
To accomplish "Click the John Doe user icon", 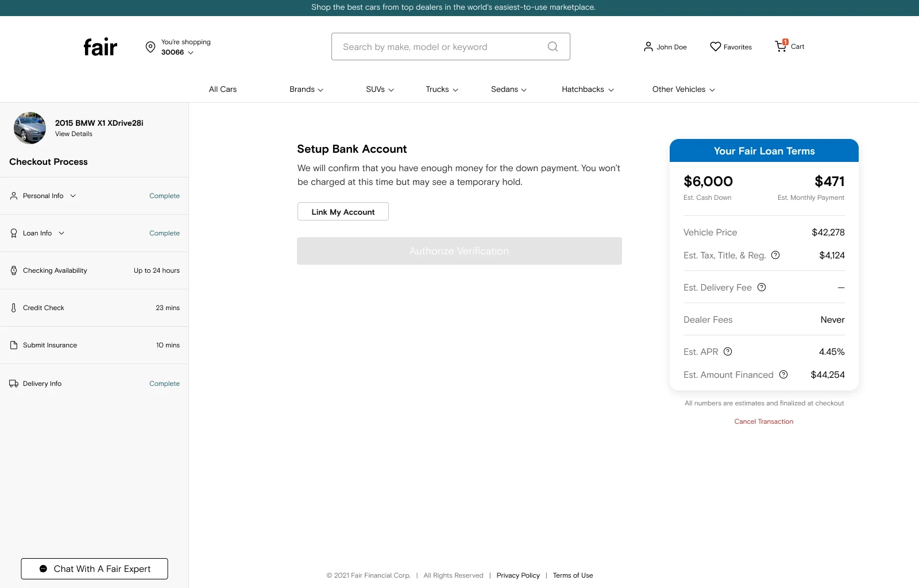I will [x=648, y=47].
